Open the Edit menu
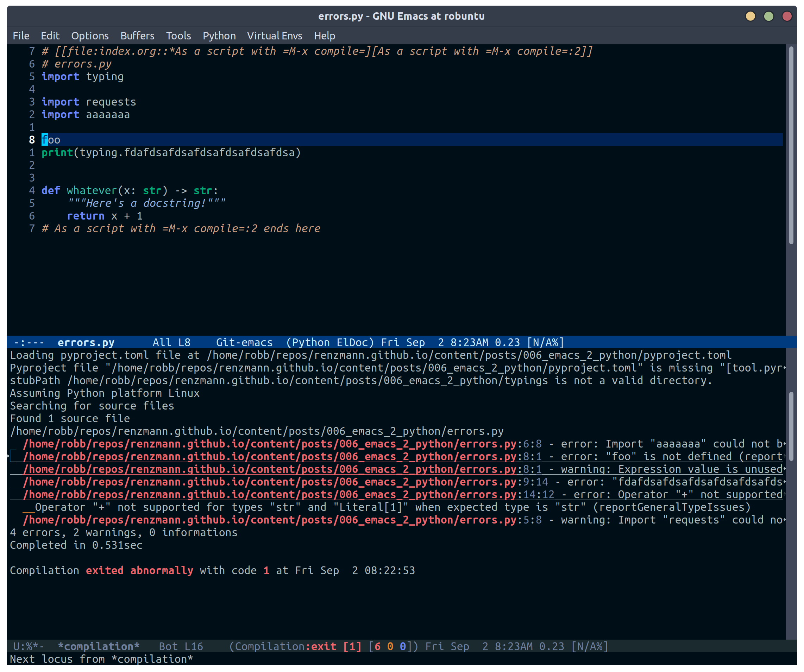 pos(50,36)
